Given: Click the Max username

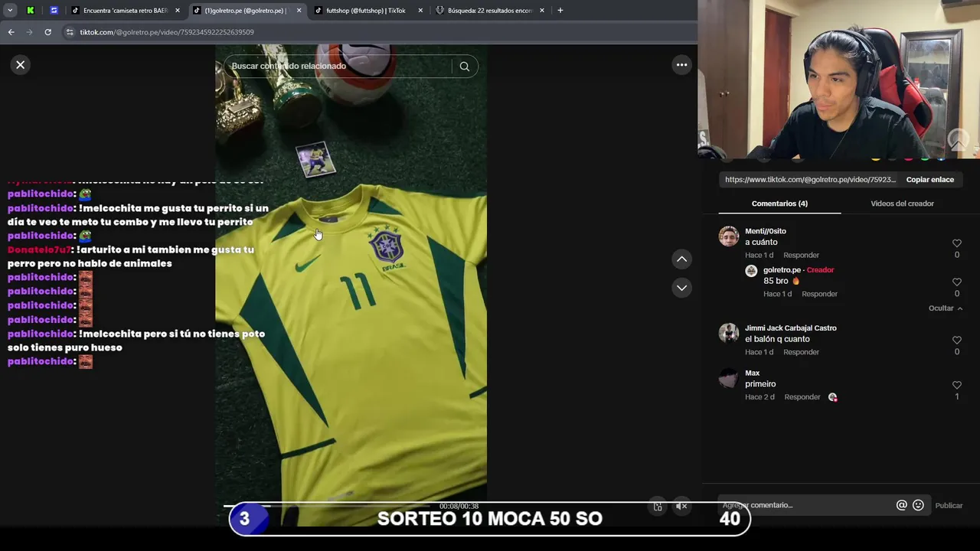Looking at the screenshot, I should [753, 373].
